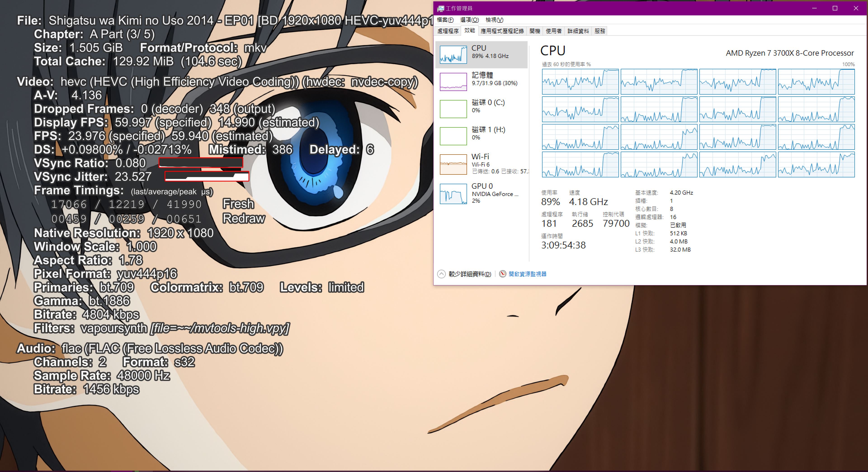Select the CPU usage thumbnail graph in sidebar

pos(453,55)
